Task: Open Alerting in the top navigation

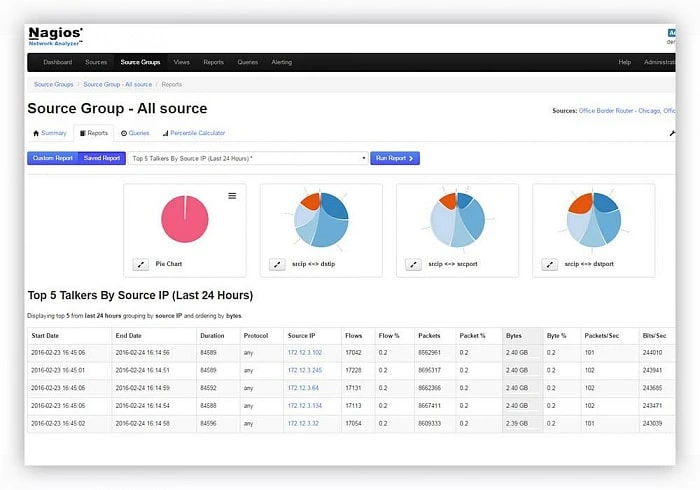Action: click(x=282, y=62)
